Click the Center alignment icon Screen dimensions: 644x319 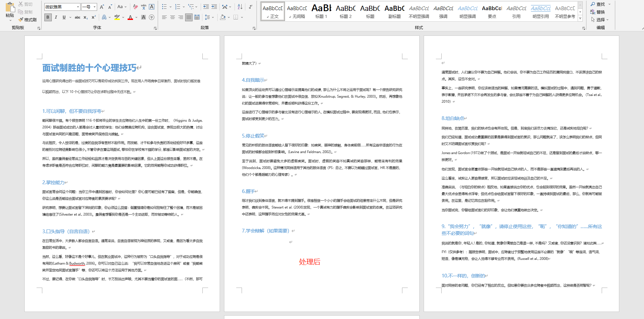pyautogui.click(x=173, y=17)
